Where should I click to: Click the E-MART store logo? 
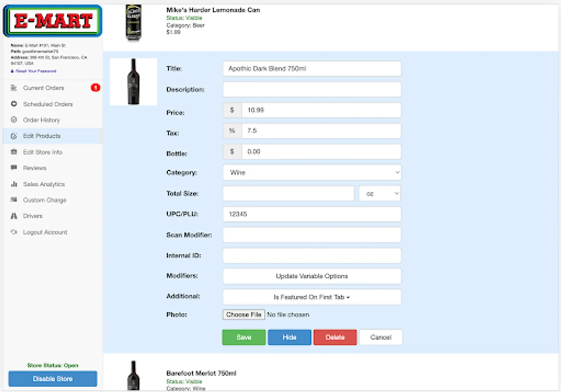(x=53, y=21)
